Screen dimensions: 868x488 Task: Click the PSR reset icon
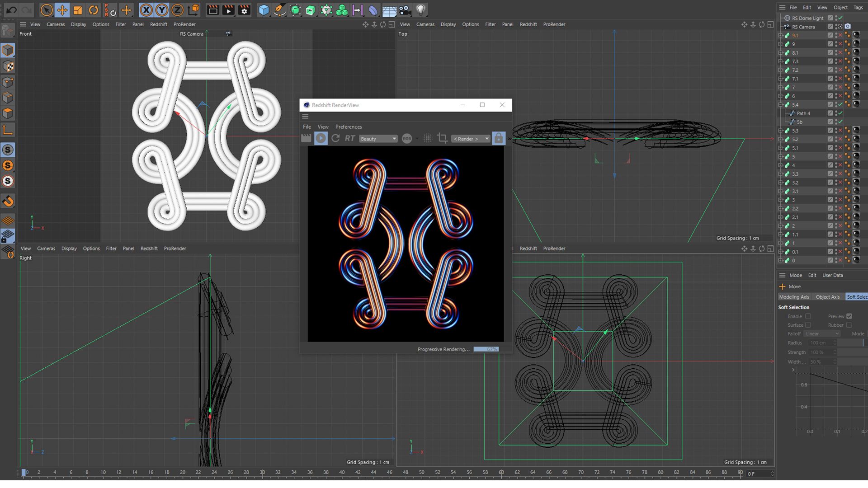coord(110,9)
